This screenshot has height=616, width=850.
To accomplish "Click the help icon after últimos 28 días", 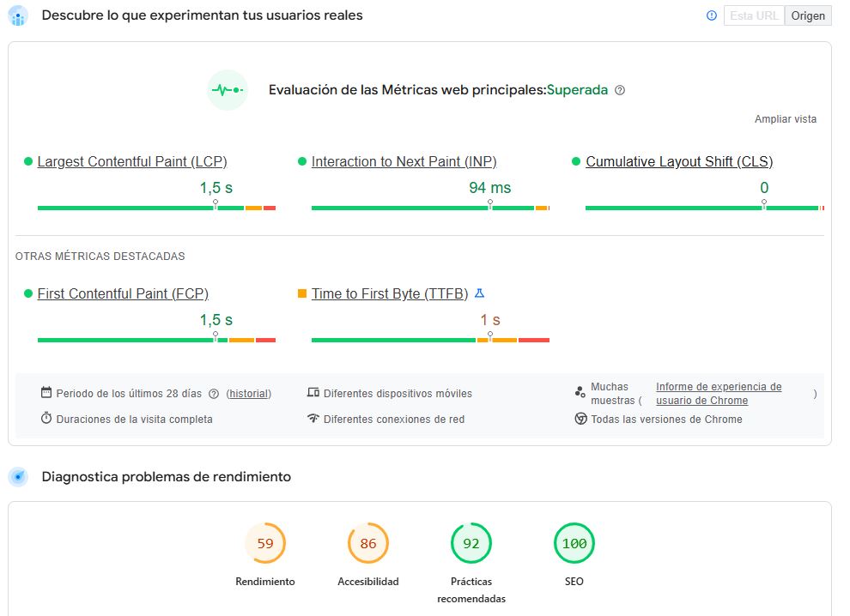I will (214, 394).
